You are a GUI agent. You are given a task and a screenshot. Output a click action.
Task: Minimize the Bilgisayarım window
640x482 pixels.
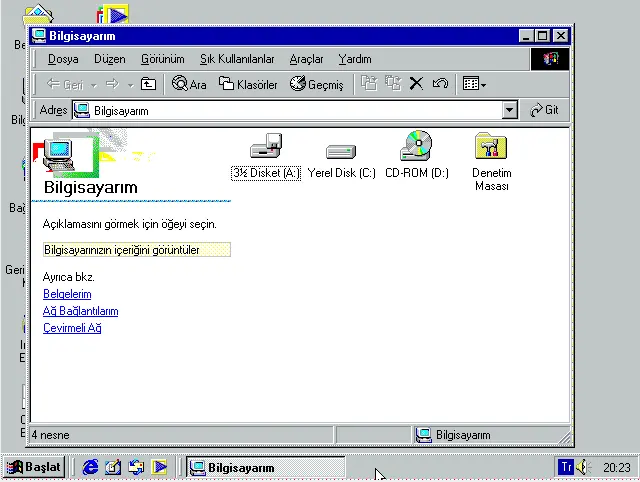[527, 36]
